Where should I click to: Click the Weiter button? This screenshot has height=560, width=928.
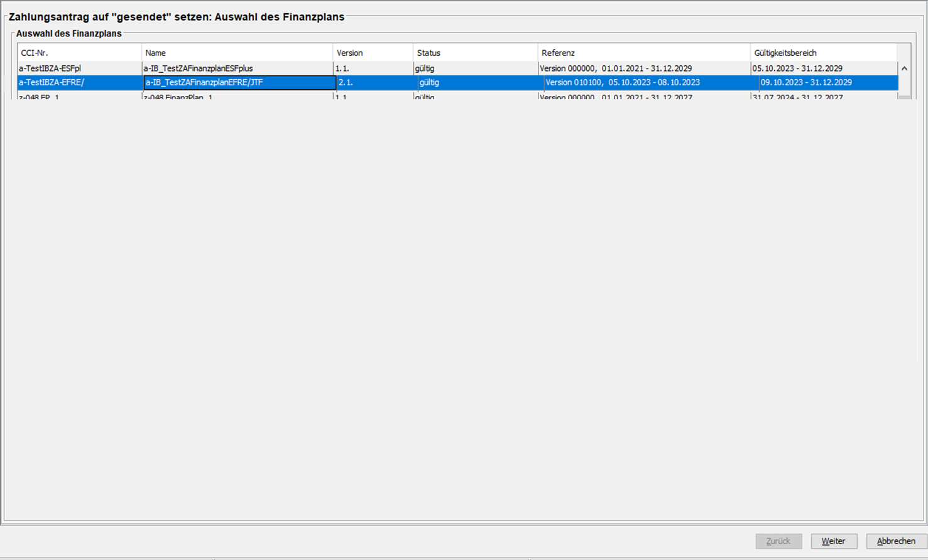(833, 541)
